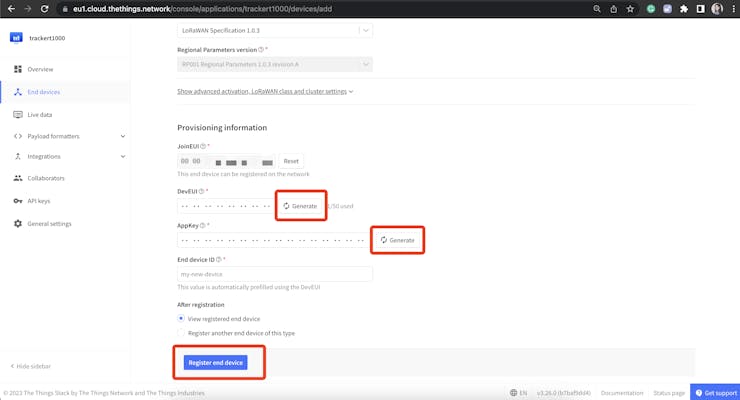Click Get support button
The height and width of the screenshot is (400, 740).
point(715,392)
